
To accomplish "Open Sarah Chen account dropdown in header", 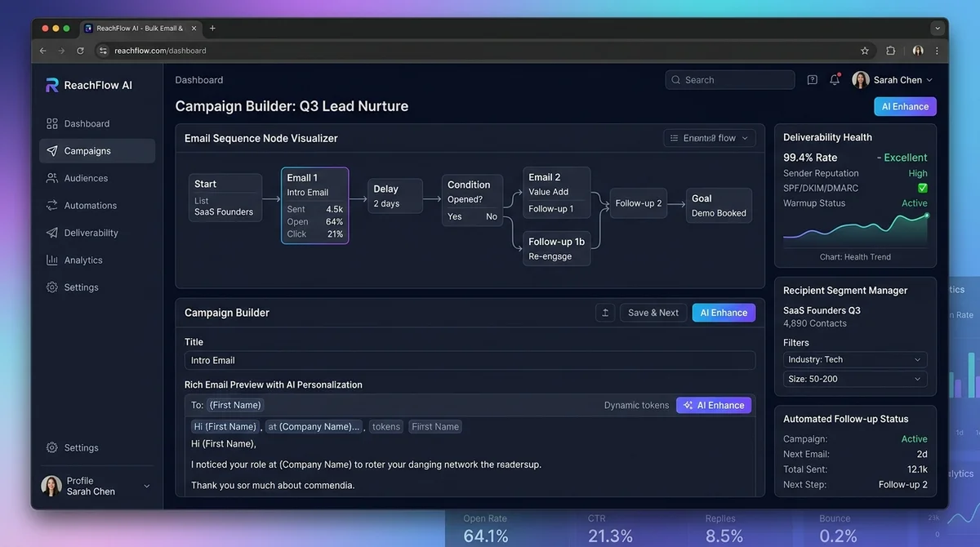I will coord(893,80).
